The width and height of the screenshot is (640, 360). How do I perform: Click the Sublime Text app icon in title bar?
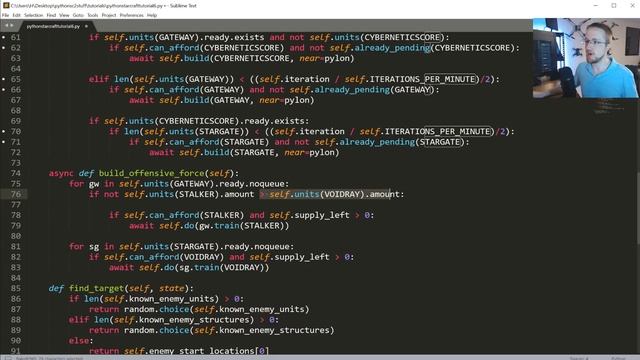tap(6, 5)
